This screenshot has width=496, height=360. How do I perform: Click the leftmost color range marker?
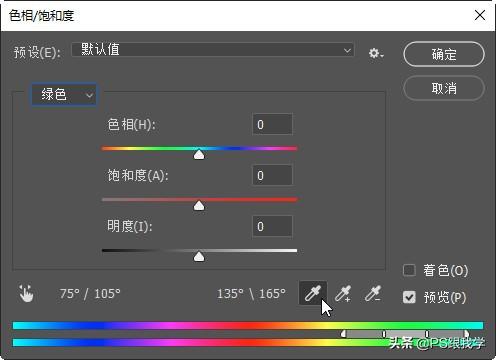[343, 333]
